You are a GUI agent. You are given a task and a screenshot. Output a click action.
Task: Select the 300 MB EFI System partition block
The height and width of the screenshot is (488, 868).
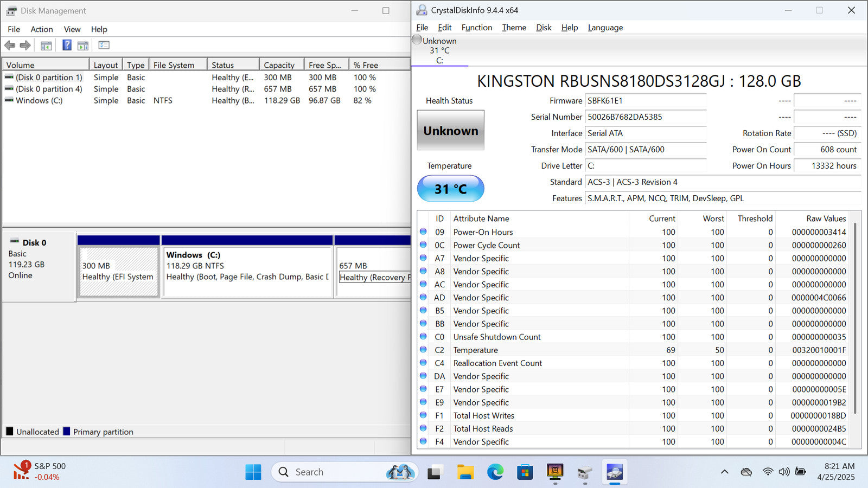(x=118, y=271)
